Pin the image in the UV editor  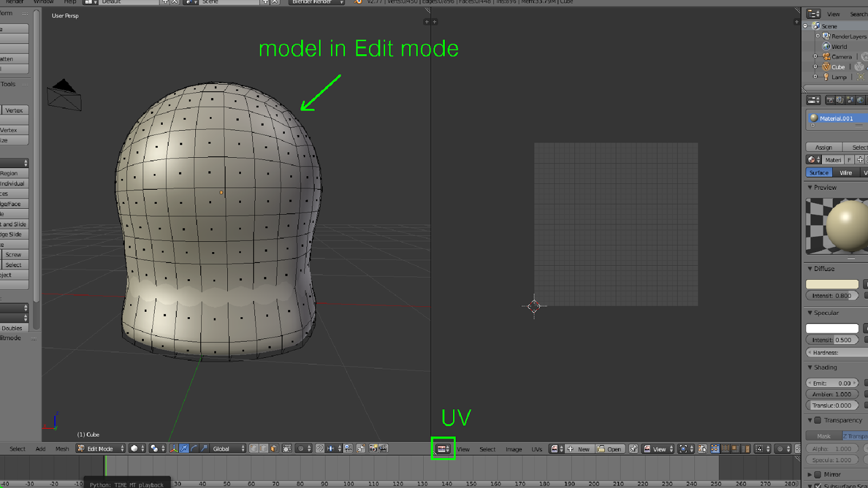coord(634,449)
